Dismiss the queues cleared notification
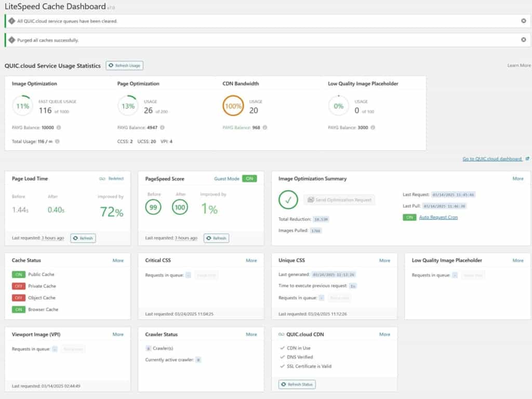The image size is (532, 399). coord(524,21)
